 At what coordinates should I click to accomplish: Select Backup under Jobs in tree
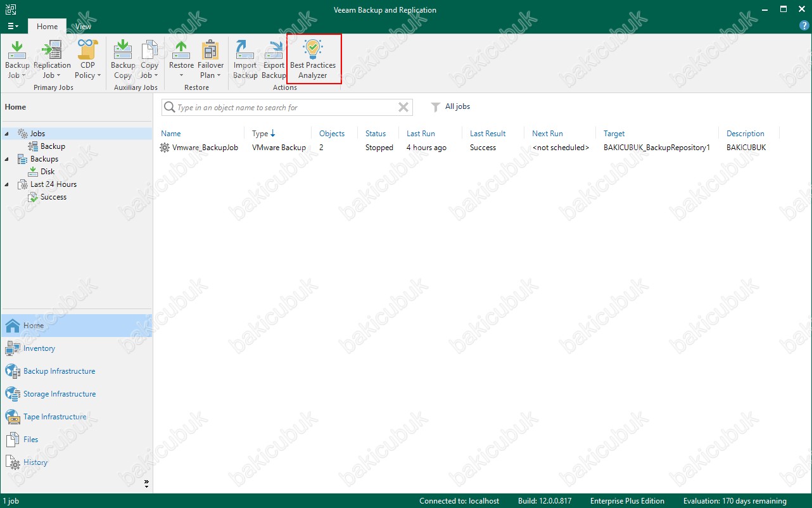pos(53,146)
